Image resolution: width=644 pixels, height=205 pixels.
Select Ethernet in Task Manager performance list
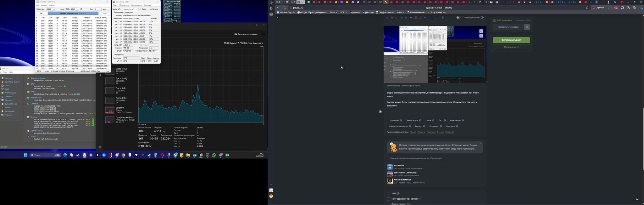pos(120,110)
